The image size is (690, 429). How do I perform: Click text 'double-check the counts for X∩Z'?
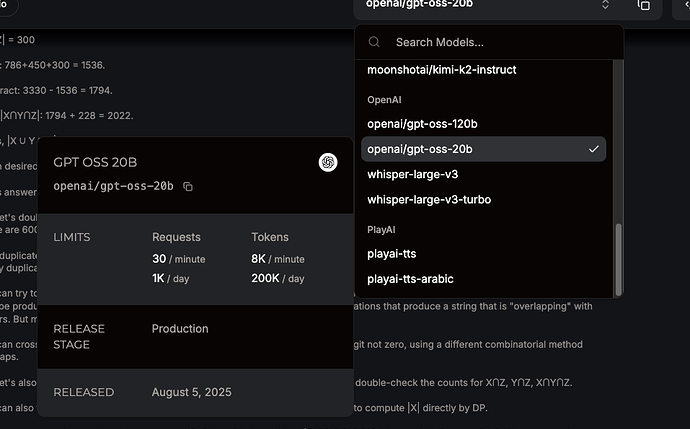click(x=431, y=383)
